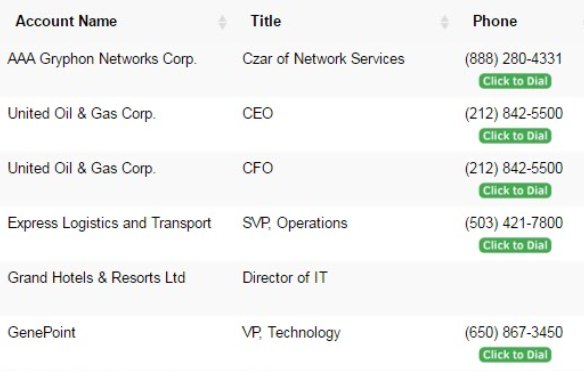Open United Oil & Gas Corp. CFO row
The width and height of the screenshot is (584, 371).
(82, 169)
